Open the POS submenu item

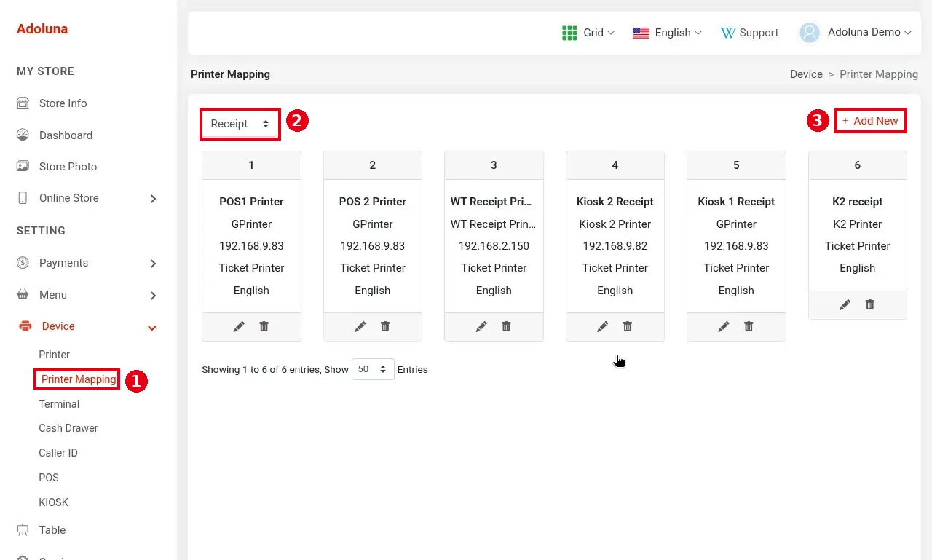click(49, 478)
